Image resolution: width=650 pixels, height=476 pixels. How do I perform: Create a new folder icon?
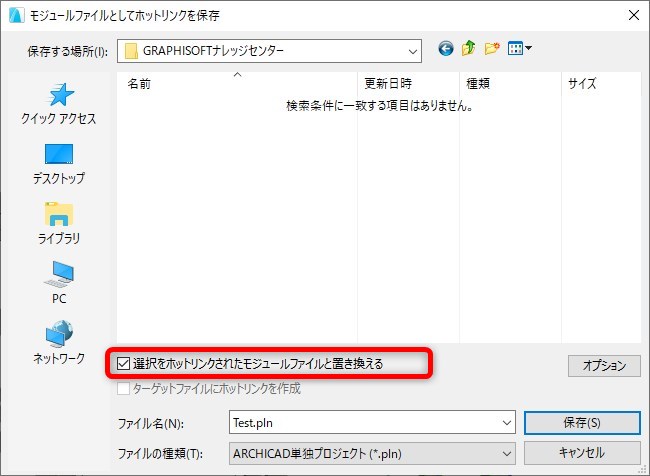pos(492,49)
